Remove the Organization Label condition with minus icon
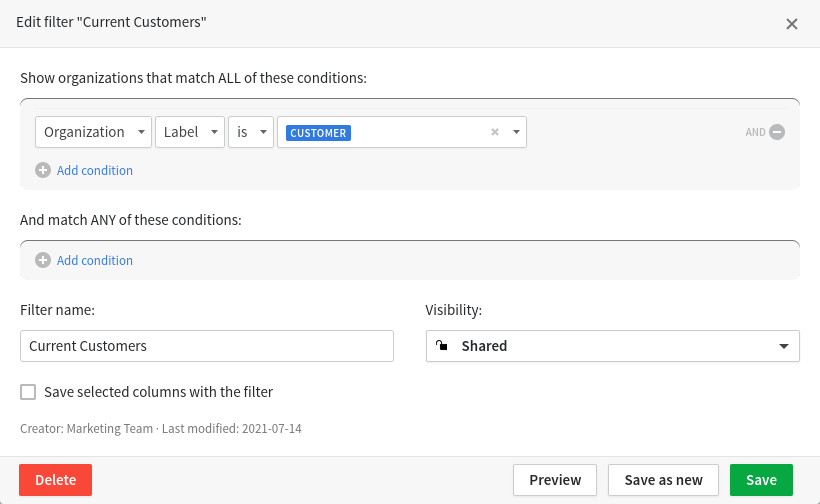This screenshot has width=820, height=504. click(x=777, y=132)
